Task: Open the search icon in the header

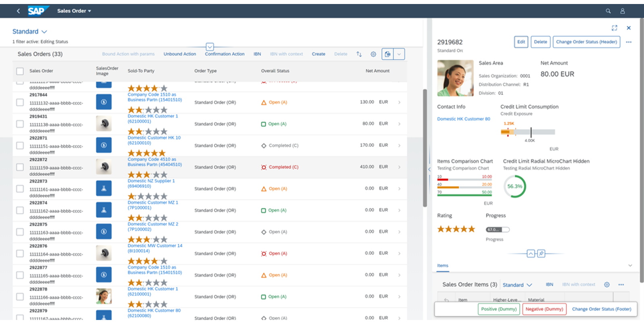Action: coord(608,11)
